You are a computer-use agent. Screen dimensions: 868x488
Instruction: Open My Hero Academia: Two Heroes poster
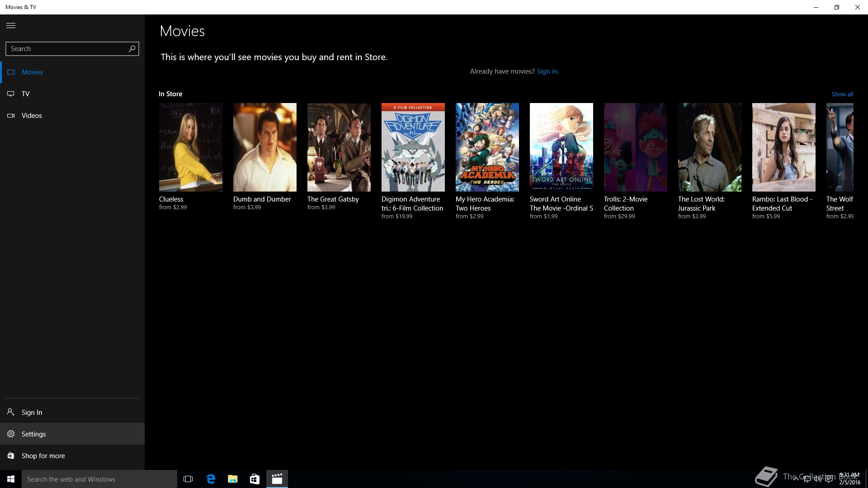click(x=487, y=147)
